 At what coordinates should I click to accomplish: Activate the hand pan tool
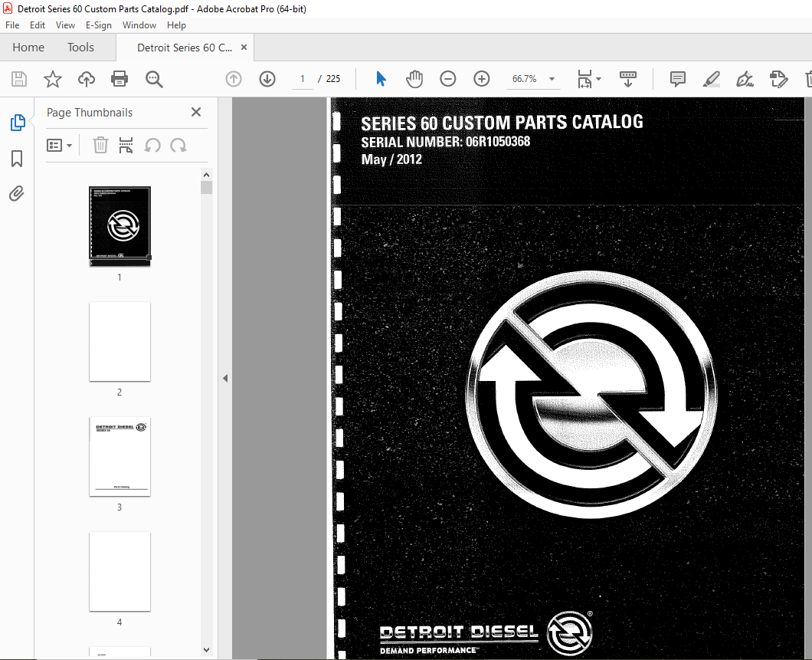pyautogui.click(x=414, y=79)
